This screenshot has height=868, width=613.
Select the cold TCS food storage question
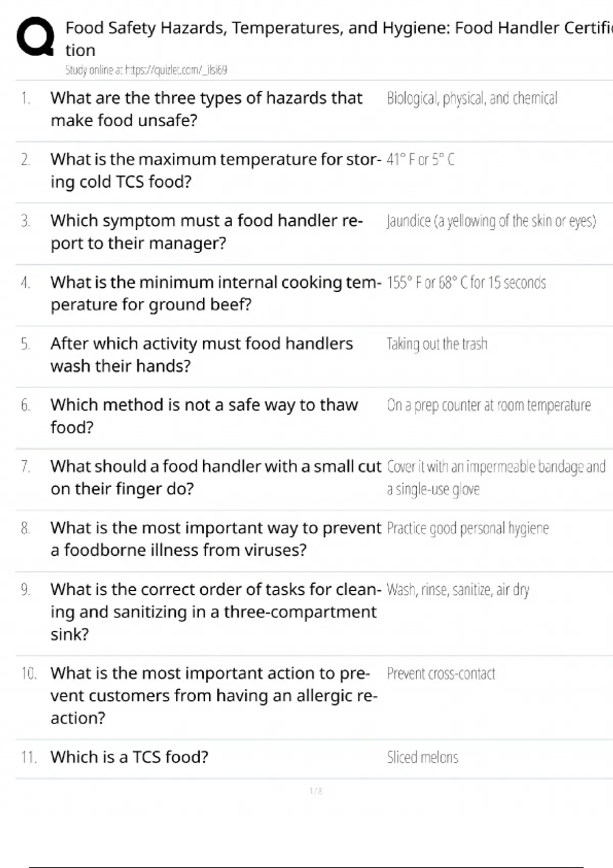pyautogui.click(x=215, y=170)
